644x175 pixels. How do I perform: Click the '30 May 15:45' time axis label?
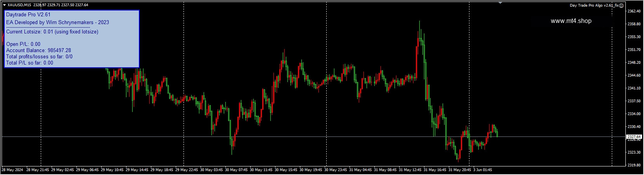click(286, 170)
